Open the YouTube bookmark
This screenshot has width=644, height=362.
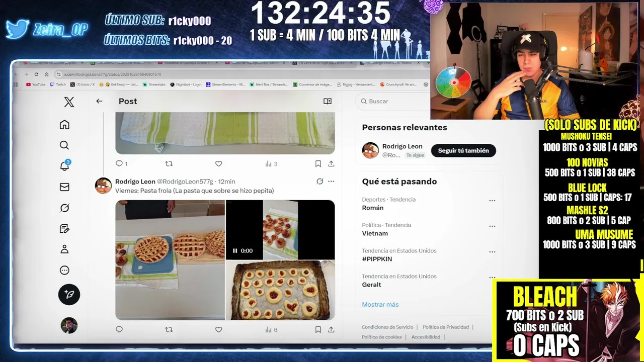36,84
